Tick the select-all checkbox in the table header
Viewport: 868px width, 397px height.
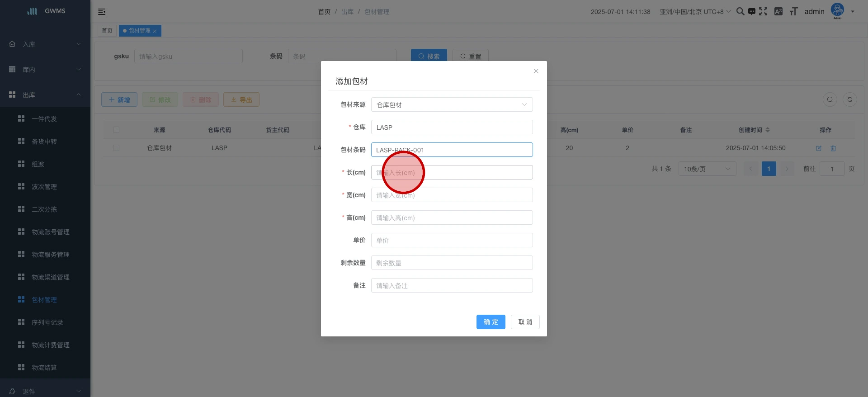click(x=116, y=130)
